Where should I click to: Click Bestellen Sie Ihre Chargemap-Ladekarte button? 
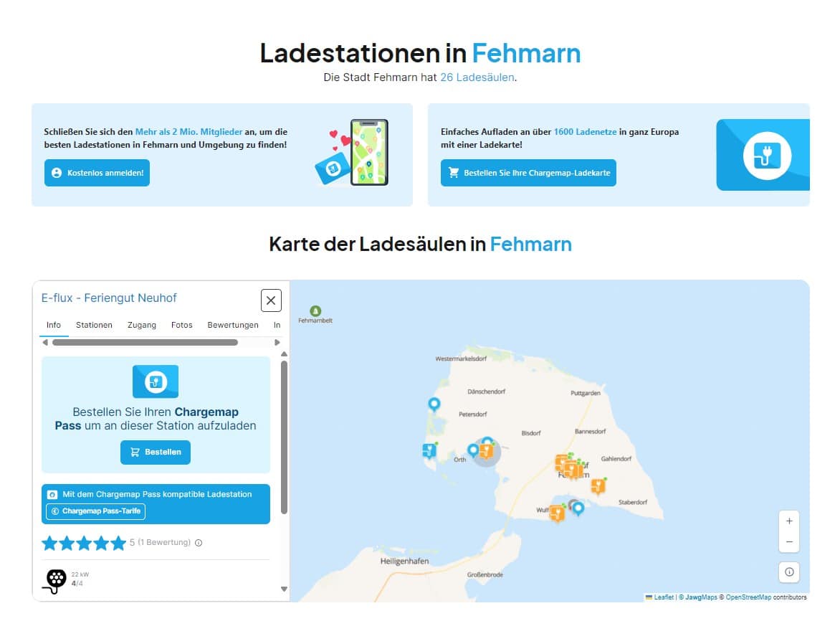[528, 173]
